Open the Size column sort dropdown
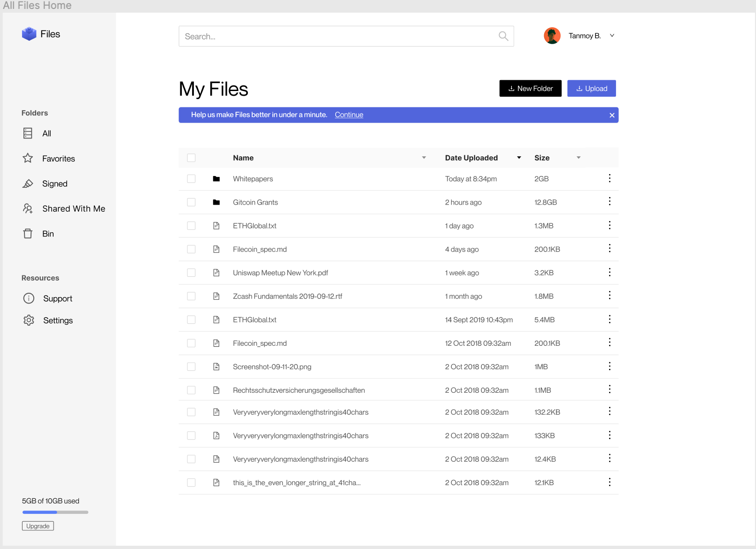The width and height of the screenshot is (756, 549). coord(578,158)
